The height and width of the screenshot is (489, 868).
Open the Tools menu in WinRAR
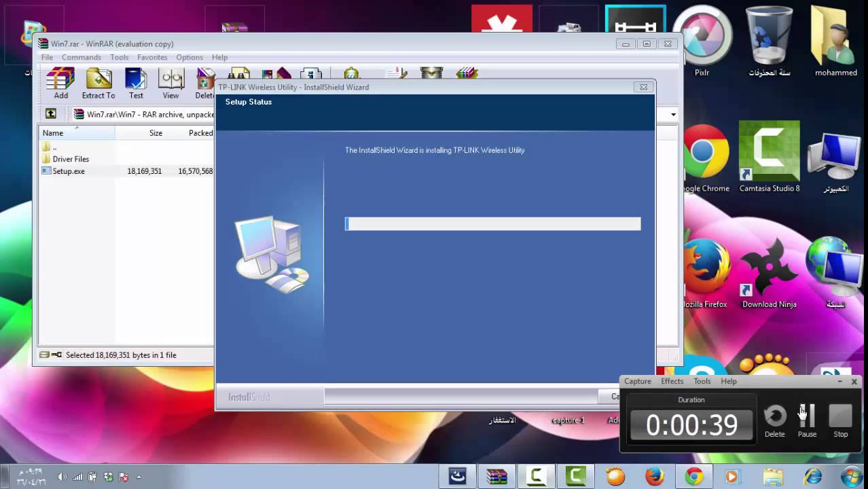coord(120,57)
